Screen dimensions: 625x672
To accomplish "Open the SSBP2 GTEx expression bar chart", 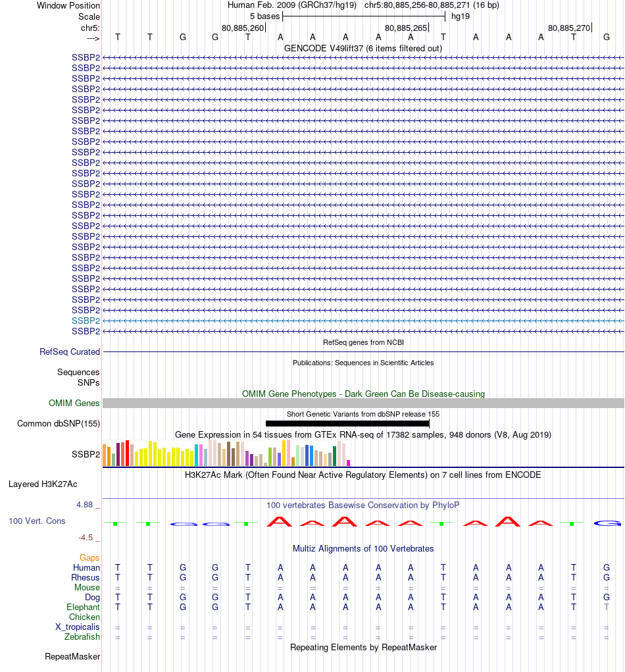I will [226, 453].
